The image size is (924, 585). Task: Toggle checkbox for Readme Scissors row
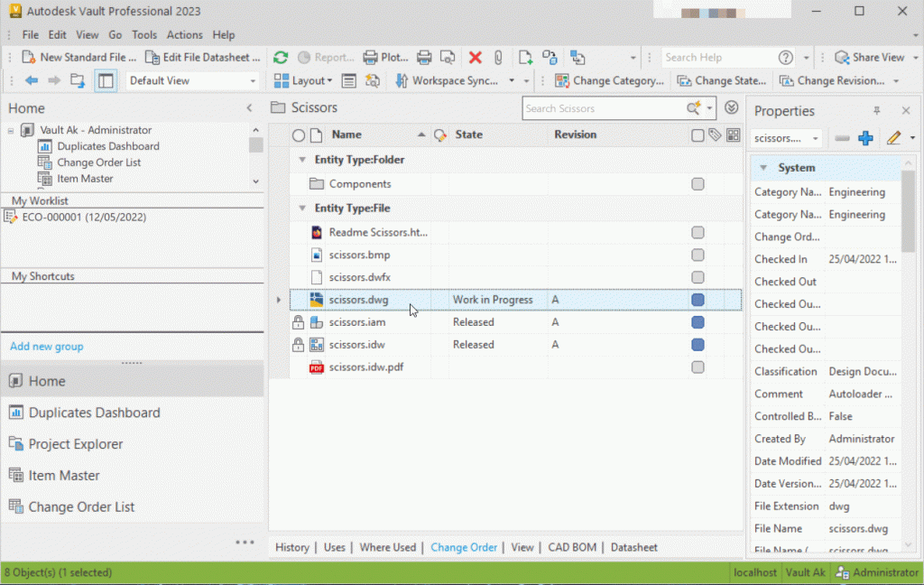698,232
